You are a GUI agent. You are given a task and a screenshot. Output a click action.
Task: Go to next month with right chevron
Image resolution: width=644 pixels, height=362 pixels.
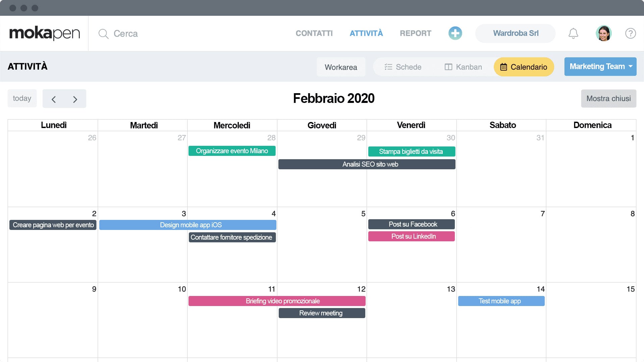pyautogui.click(x=75, y=99)
